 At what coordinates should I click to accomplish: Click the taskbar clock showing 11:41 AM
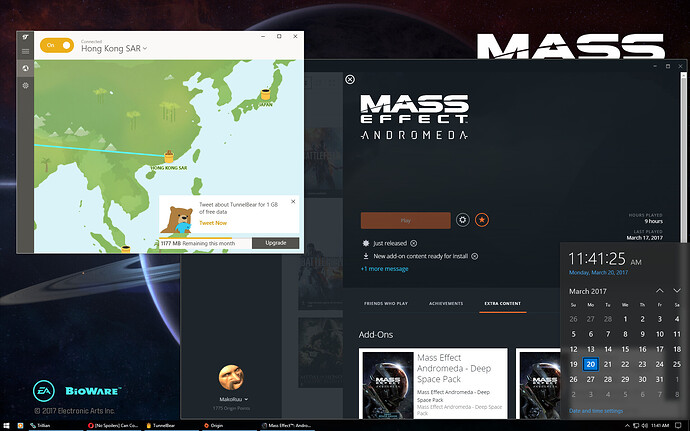coord(660,426)
